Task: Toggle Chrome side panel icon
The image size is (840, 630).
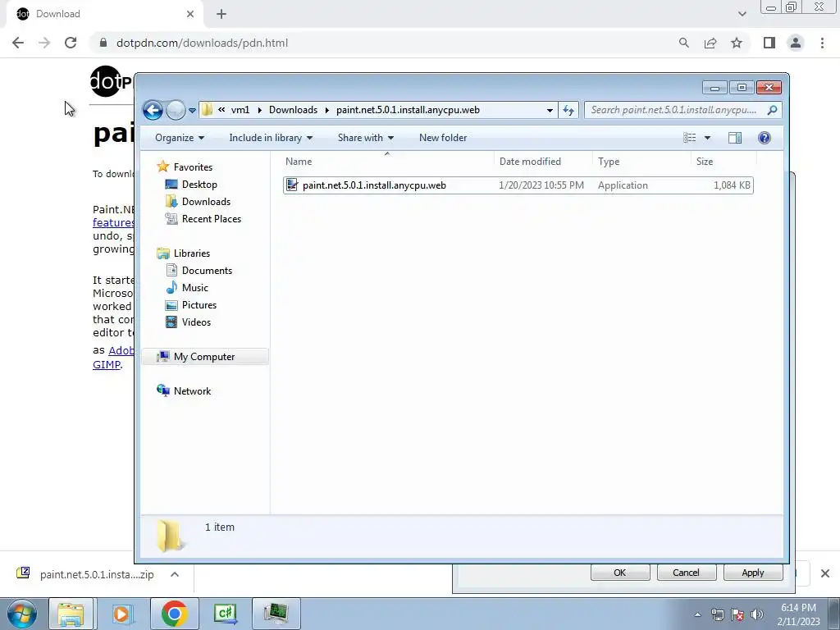Action: [769, 43]
